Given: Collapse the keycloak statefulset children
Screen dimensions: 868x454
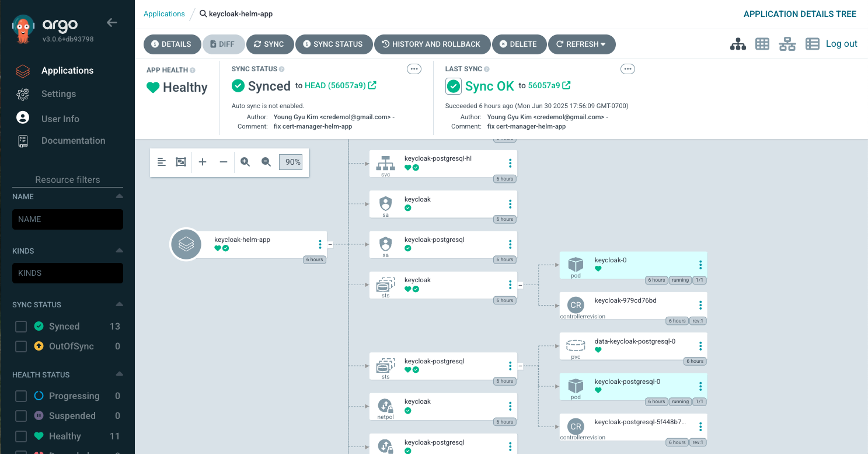Looking at the screenshot, I should click(x=520, y=285).
